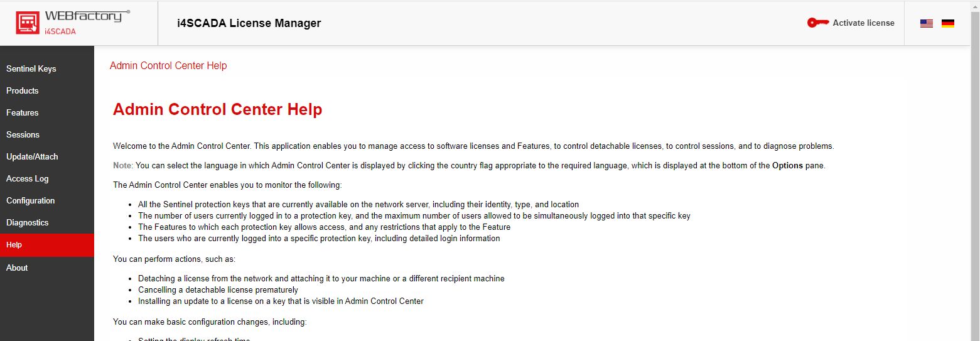This screenshot has height=341, width=980.
Task: Click 'Installing an update to a license' bullet
Action: tap(281, 301)
